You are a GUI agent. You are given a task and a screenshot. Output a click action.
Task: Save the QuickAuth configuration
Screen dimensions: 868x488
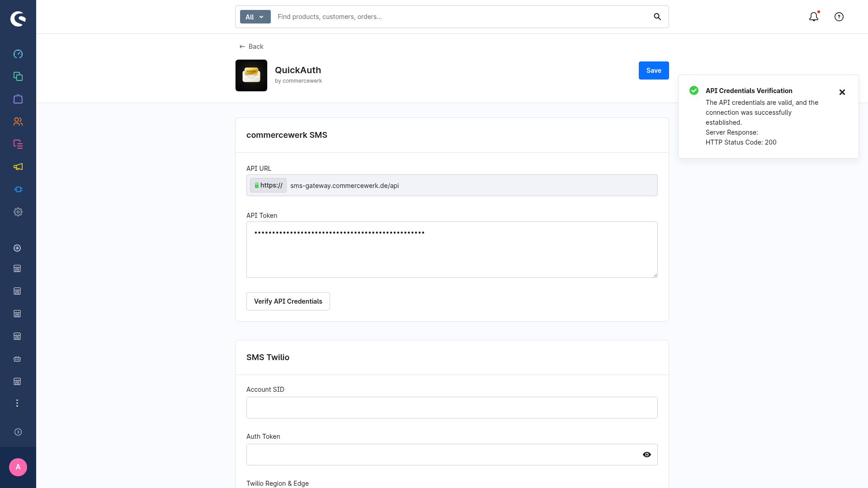click(654, 70)
